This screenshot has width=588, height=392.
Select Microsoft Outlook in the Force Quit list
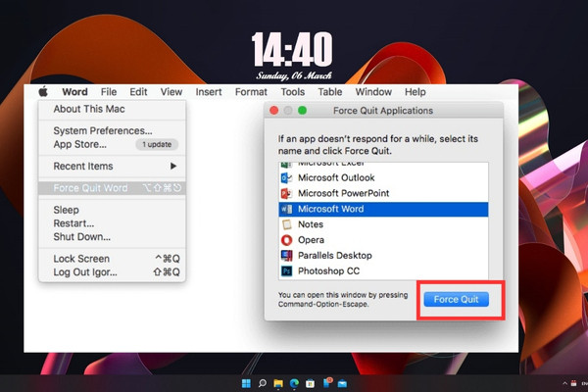383,177
